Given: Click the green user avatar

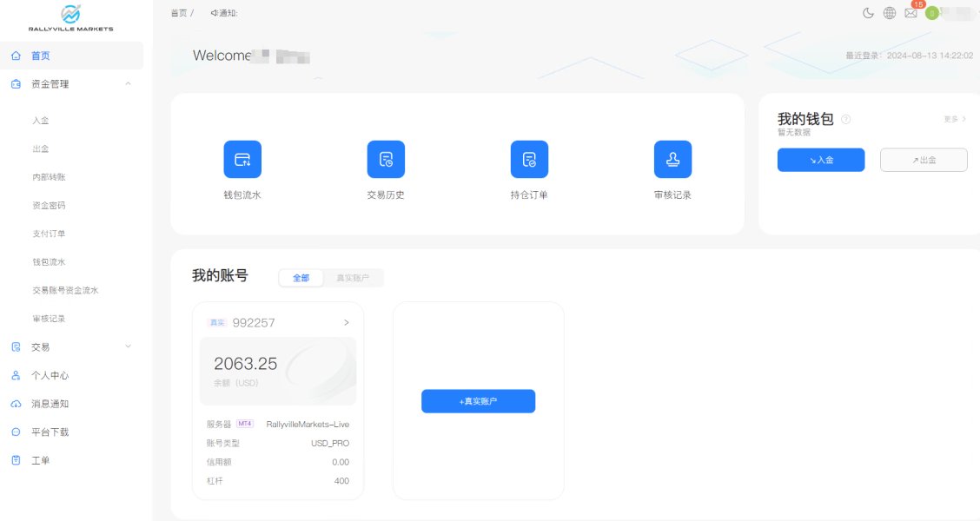Looking at the screenshot, I should [932, 12].
